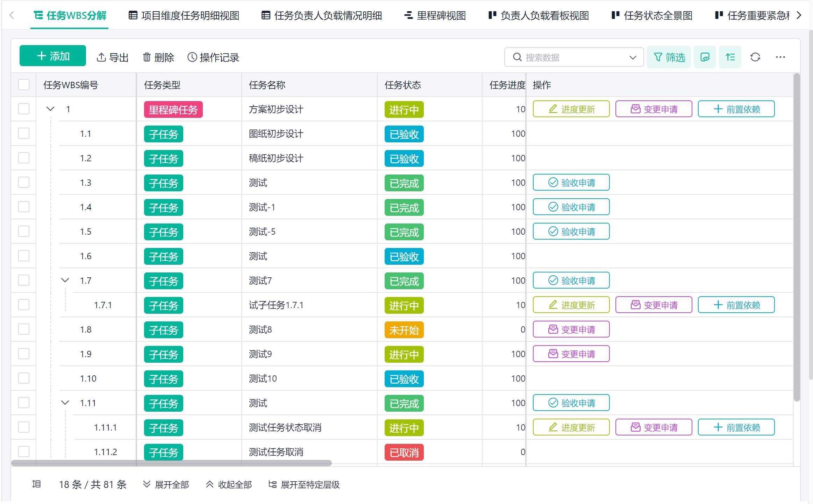Open the 任务状态全景图 tab

pyautogui.click(x=652, y=15)
